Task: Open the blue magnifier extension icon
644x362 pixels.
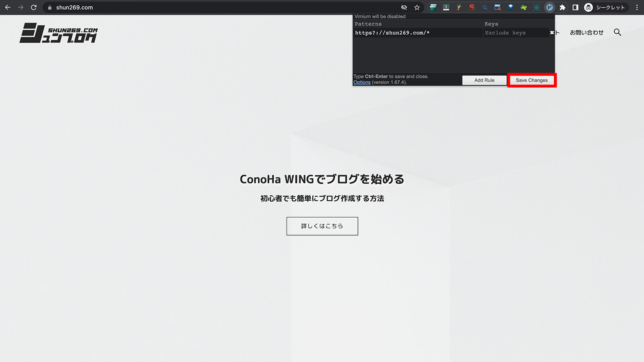Action: click(x=485, y=7)
